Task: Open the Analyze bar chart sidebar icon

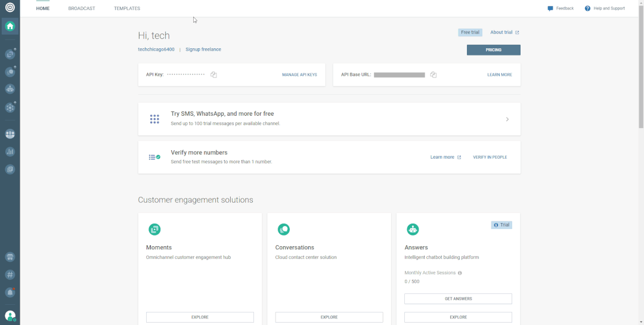Action: (10, 151)
